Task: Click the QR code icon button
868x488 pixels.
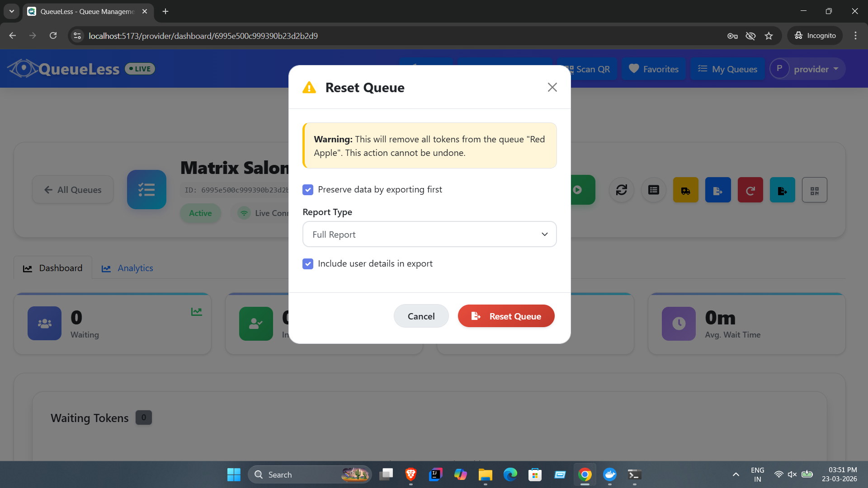Action: pos(815,190)
